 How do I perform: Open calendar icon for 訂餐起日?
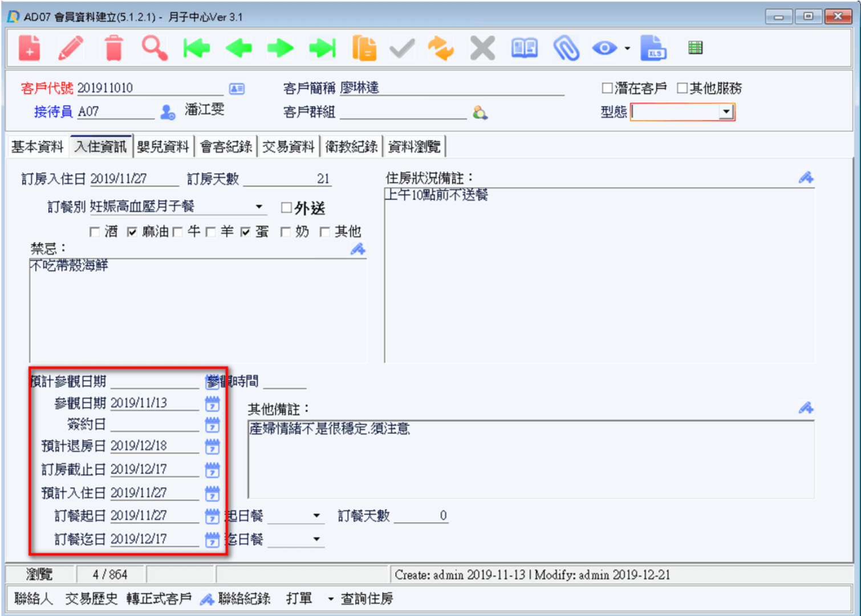[x=212, y=516]
